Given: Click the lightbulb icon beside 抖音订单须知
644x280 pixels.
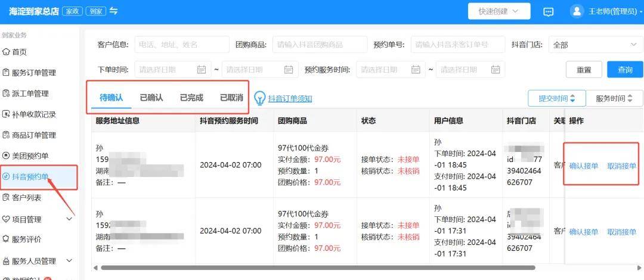Looking at the screenshot, I should pyautogui.click(x=259, y=98).
